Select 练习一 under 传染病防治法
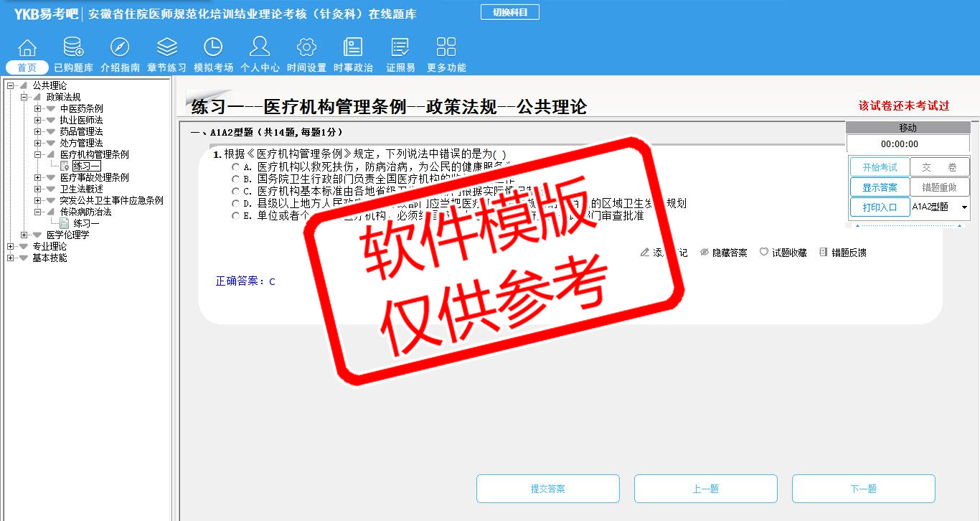 click(86, 223)
